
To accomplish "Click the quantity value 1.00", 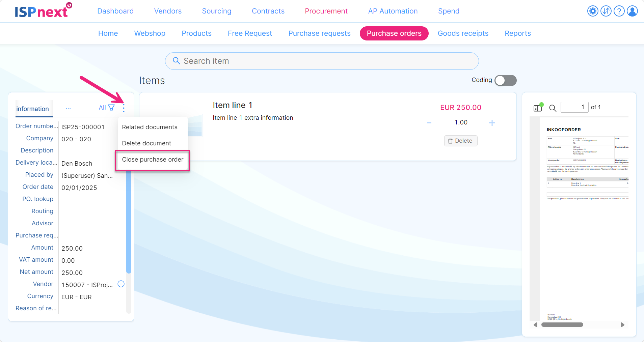I will pyautogui.click(x=461, y=122).
